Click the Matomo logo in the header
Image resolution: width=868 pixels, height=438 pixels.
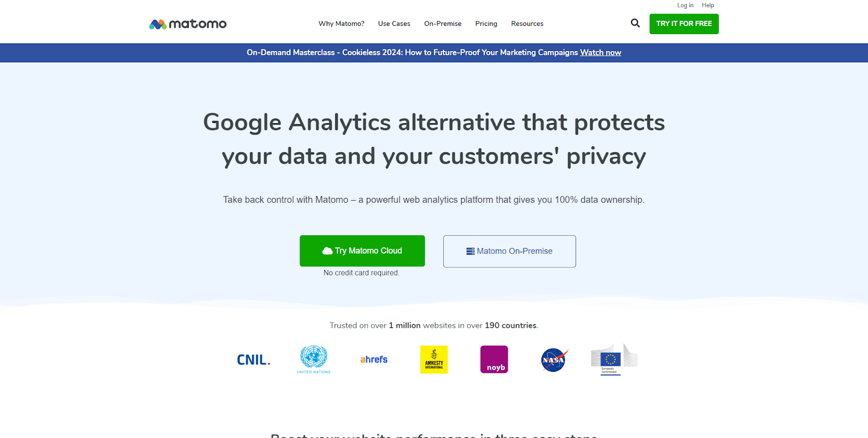pos(188,24)
